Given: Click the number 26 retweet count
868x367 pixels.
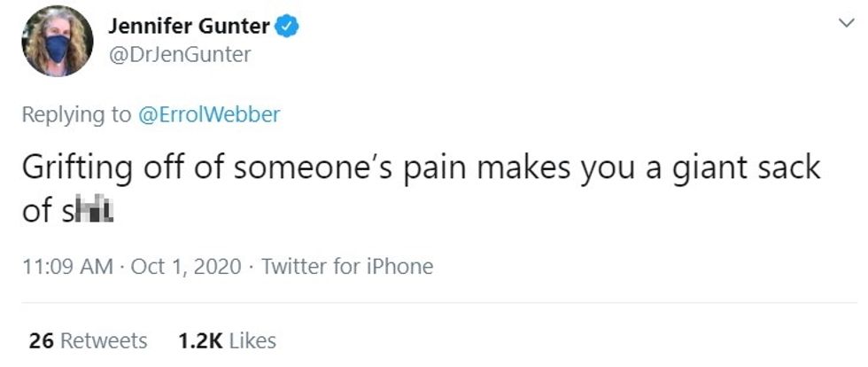Looking at the screenshot, I should click(x=42, y=340).
